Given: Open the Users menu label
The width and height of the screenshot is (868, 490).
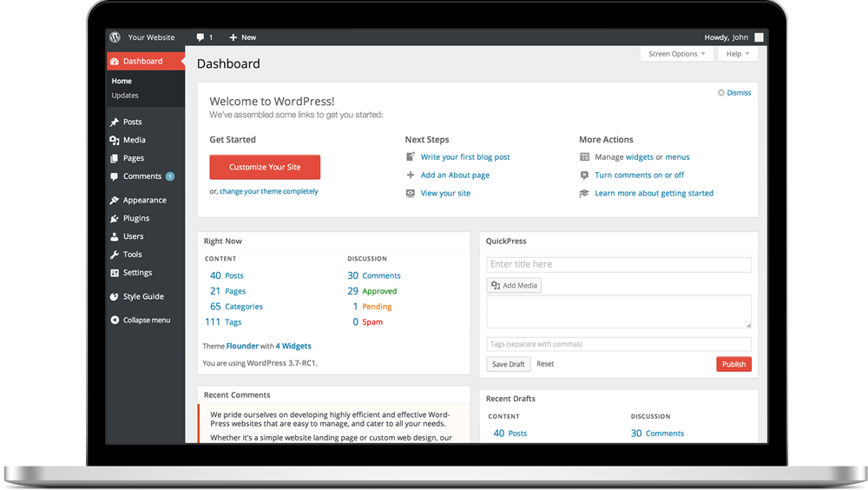Looking at the screenshot, I should pyautogui.click(x=134, y=236).
